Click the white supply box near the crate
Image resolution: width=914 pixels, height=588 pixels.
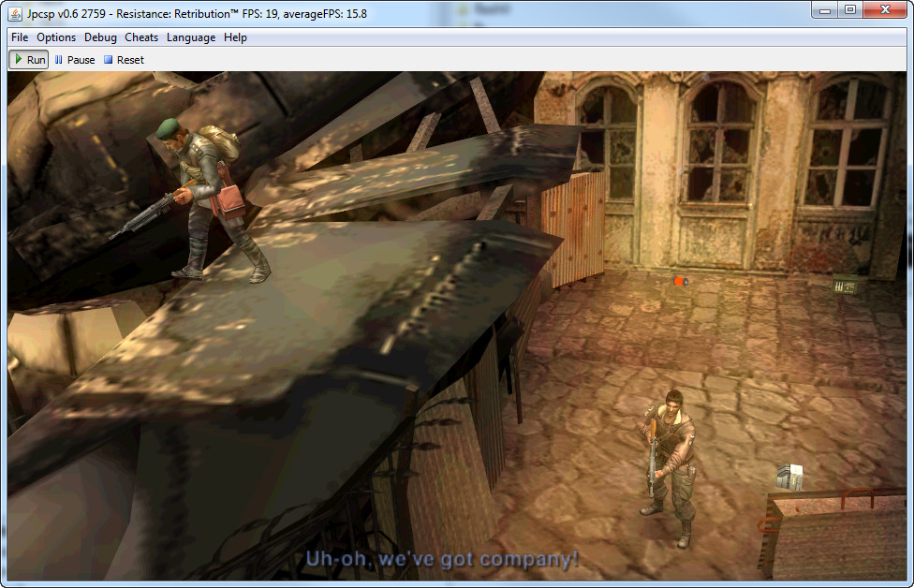(789, 477)
